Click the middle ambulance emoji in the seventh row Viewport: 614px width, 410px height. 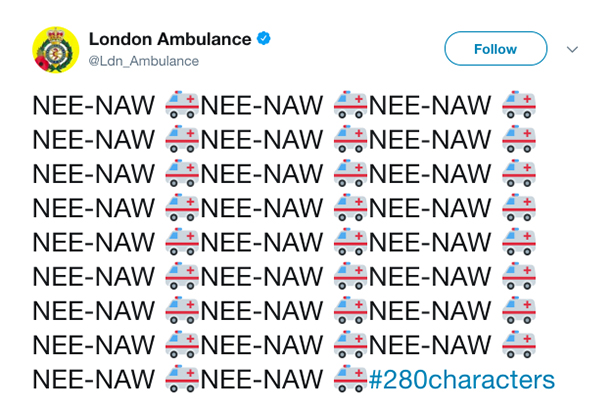tap(350, 310)
